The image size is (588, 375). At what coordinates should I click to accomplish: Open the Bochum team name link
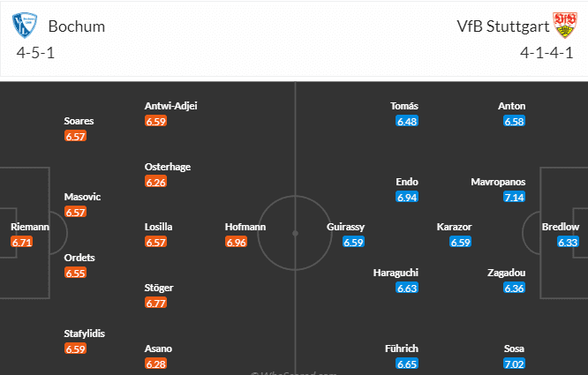tap(77, 26)
